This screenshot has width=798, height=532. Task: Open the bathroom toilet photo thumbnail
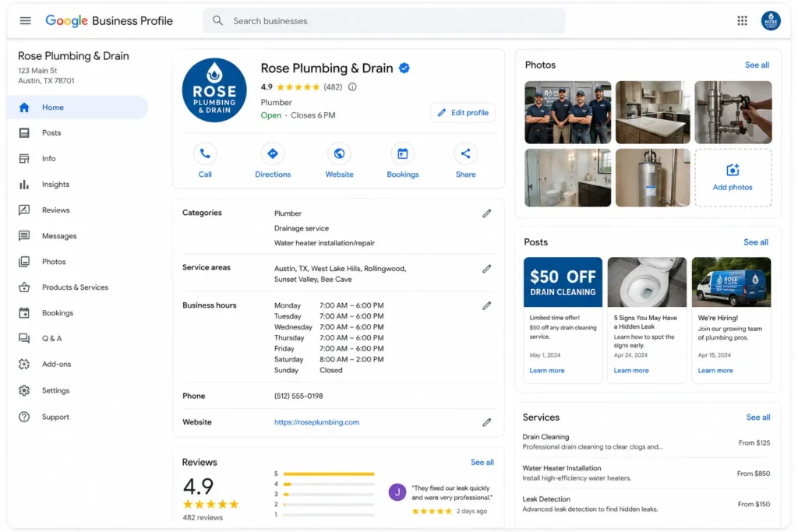tap(567, 178)
